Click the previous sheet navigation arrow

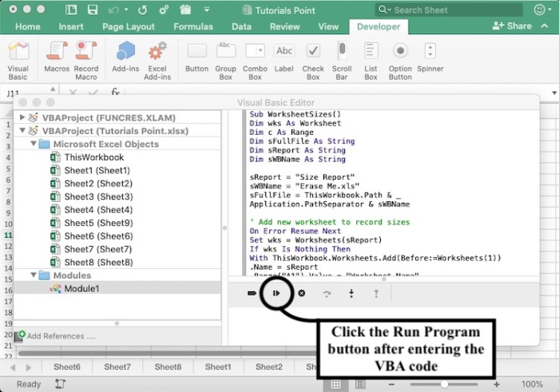(14, 367)
